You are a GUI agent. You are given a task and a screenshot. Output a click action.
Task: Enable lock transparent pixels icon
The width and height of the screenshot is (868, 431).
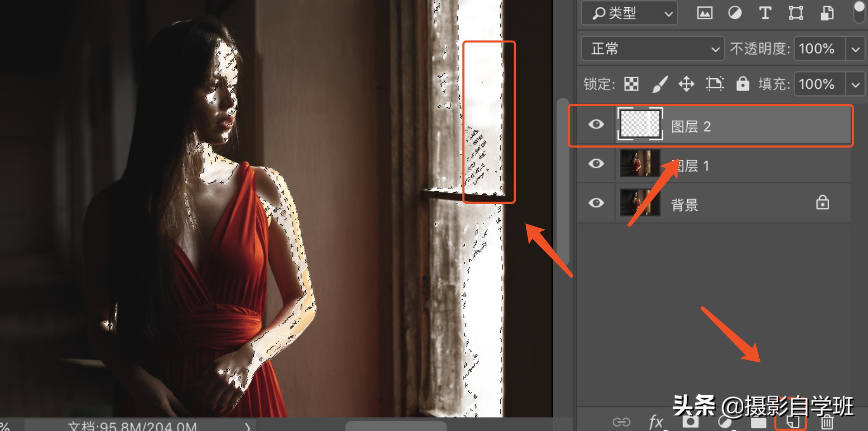631,84
